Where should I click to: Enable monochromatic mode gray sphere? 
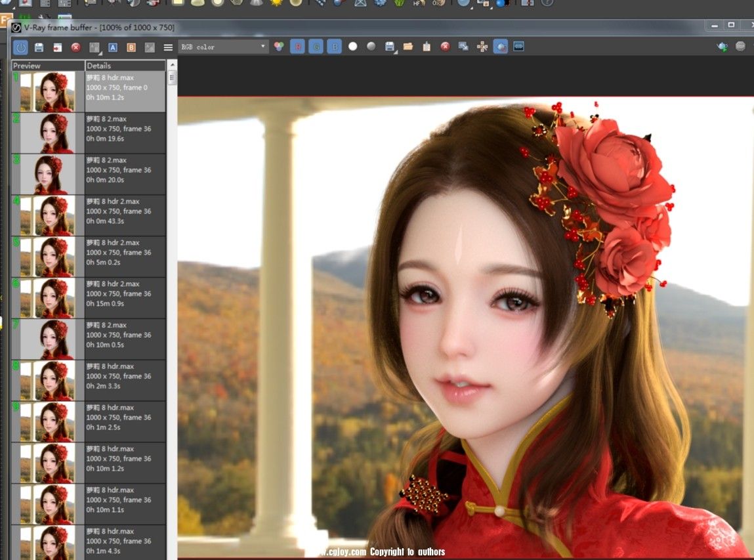(371, 46)
